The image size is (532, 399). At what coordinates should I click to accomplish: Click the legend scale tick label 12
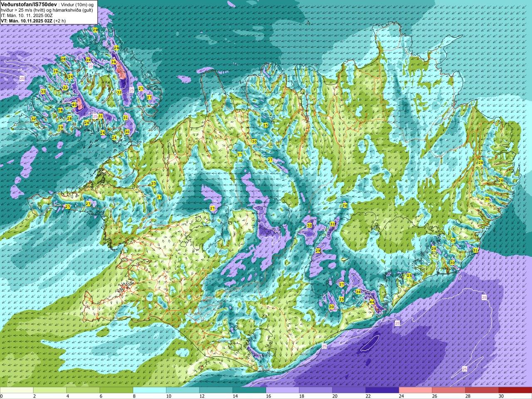pyautogui.click(x=202, y=396)
